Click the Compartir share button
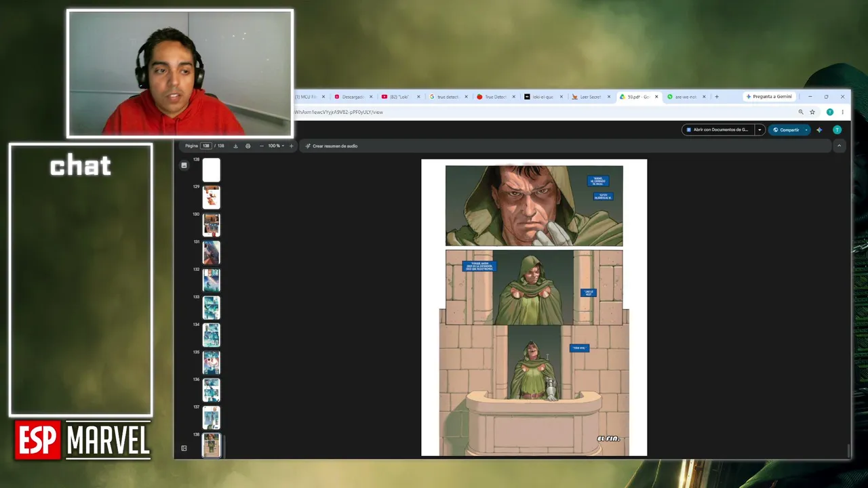 click(x=785, y=129)
